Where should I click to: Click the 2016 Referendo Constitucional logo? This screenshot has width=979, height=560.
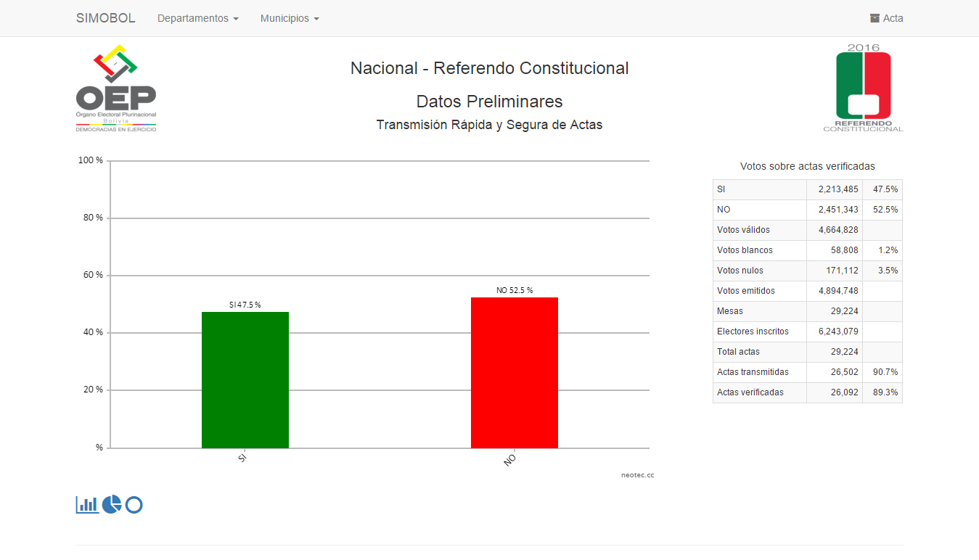click(x=863, y=88)
